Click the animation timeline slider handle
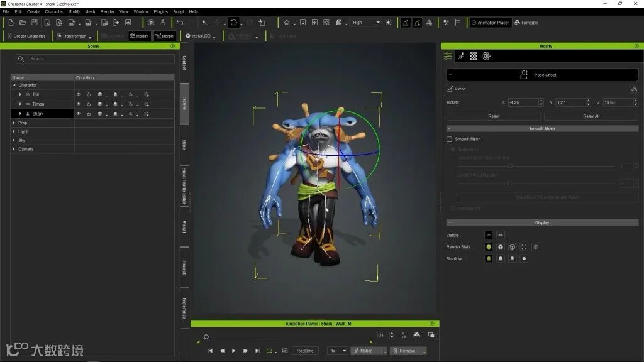Screen dimensions: 644x362 pos(206,337)
